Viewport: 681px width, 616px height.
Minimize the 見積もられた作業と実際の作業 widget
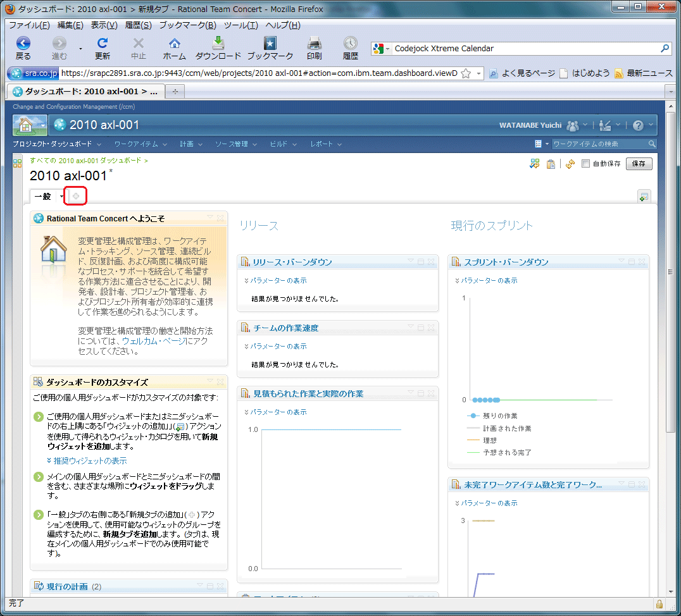click(x=420, y=393)
